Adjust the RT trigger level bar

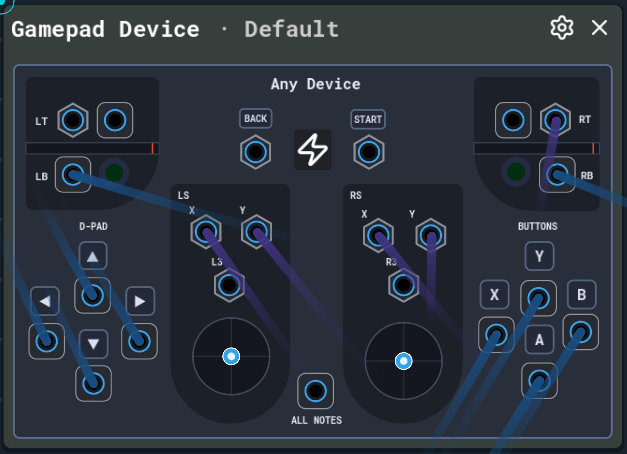536,148
